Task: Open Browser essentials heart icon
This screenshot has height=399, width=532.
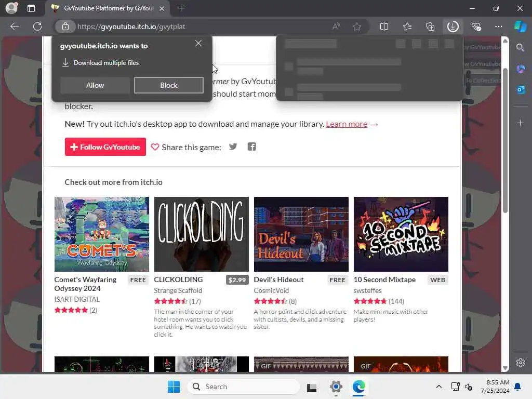Action: pyautogui.click(x=476, y=26)
